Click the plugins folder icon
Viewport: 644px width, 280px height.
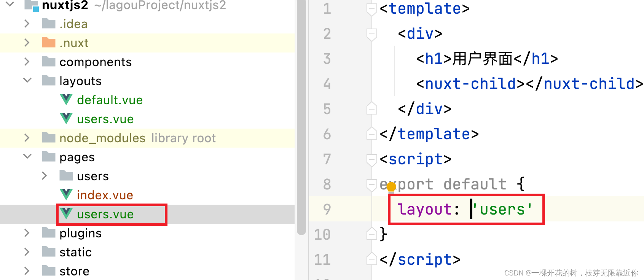point(49,232)
